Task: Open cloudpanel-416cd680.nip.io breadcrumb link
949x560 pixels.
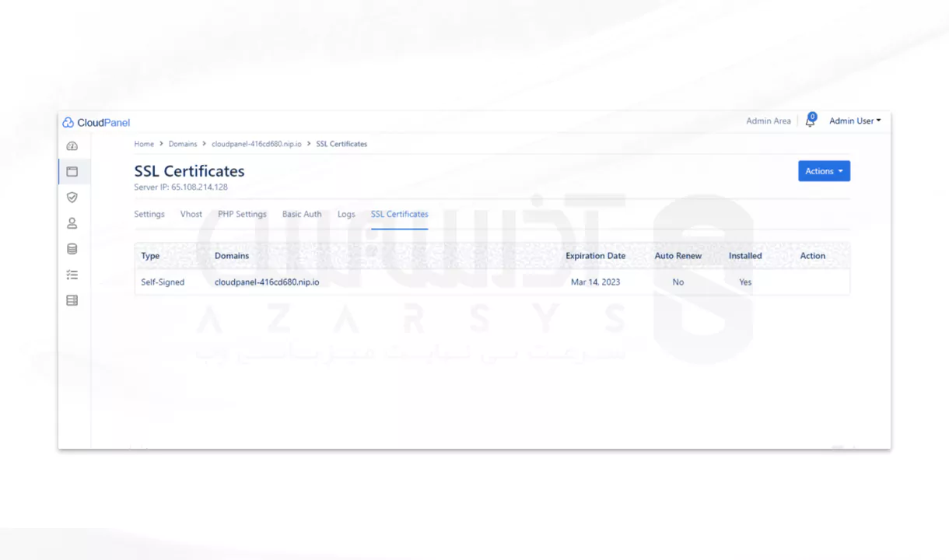Action: (257, 144)
